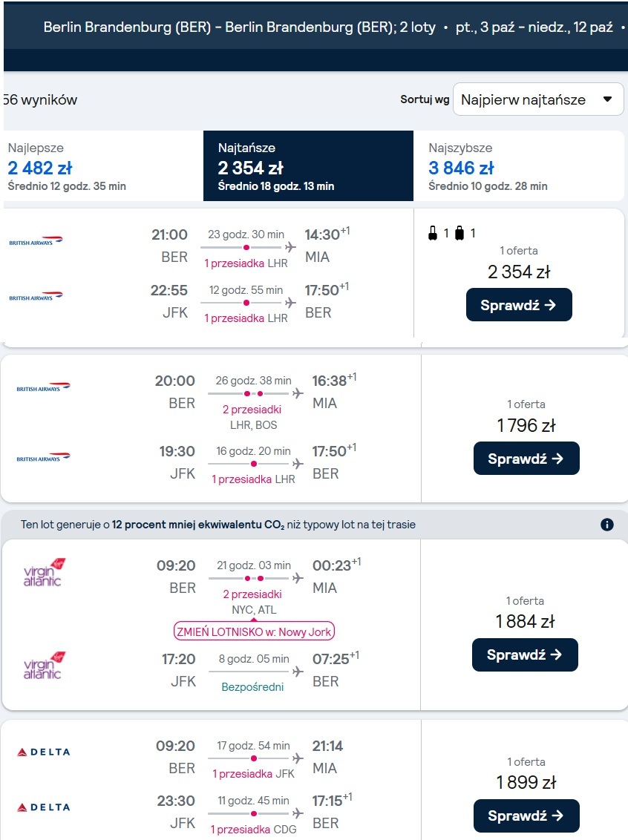Click Virgin Atlantic logo on the 09:20 flight

point(43,572)
